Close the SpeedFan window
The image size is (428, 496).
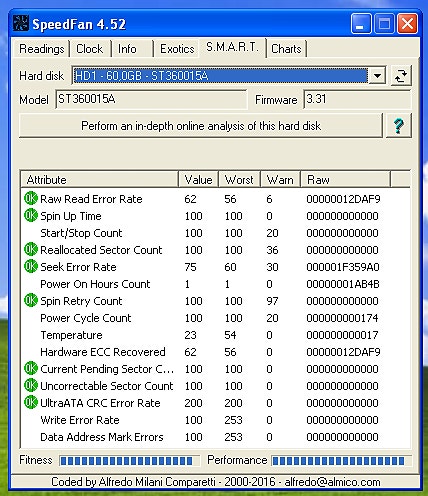407,24
